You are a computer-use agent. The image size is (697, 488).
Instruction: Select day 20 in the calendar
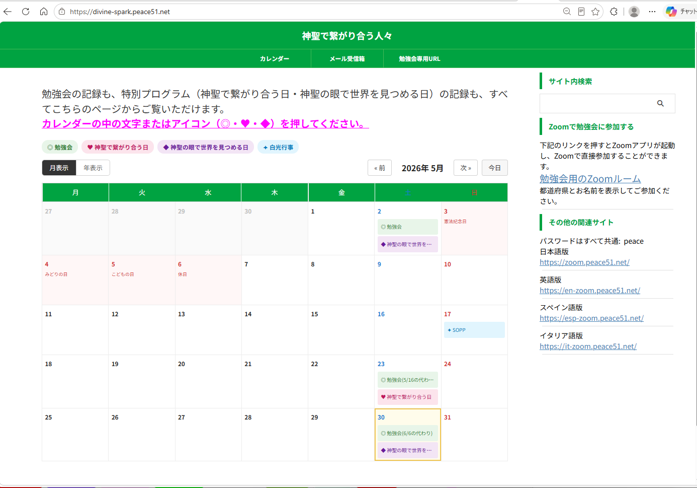(x=208, y=381)
